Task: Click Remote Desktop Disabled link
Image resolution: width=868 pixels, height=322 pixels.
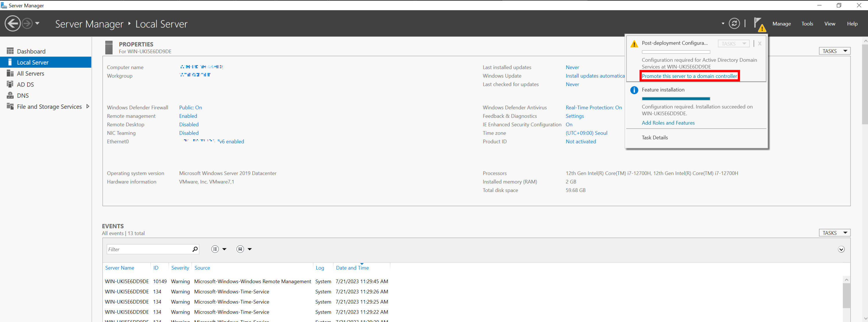Action: 189,125
